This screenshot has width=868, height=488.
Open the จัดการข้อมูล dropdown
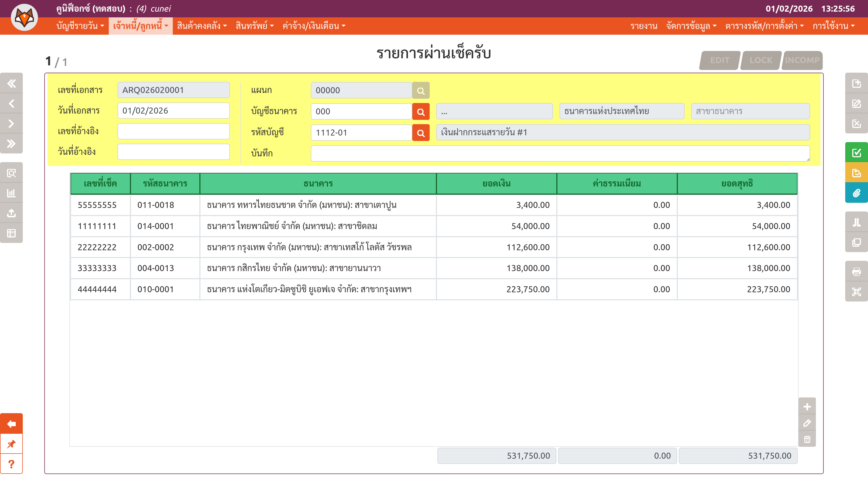[691, 26]
